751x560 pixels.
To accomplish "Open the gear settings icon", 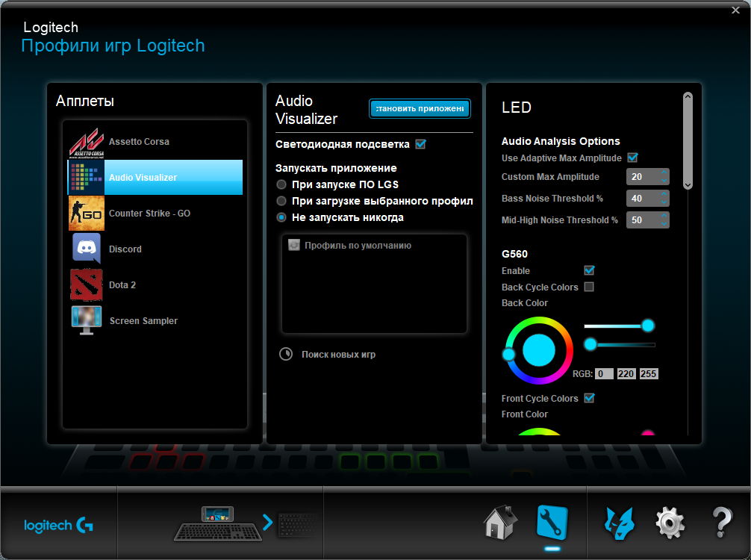I will (670, 523).
